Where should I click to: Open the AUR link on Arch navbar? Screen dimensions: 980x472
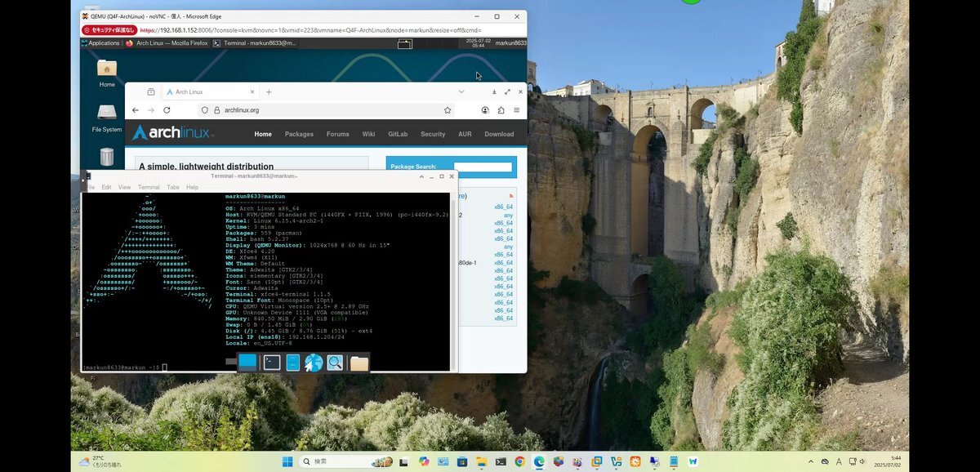[x=465, y=134]
